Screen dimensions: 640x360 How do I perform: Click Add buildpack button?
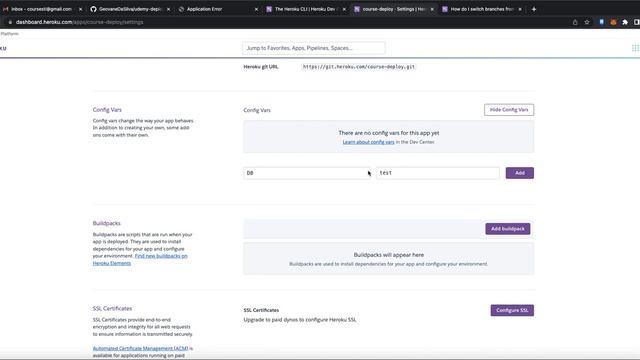click(508, 229)
